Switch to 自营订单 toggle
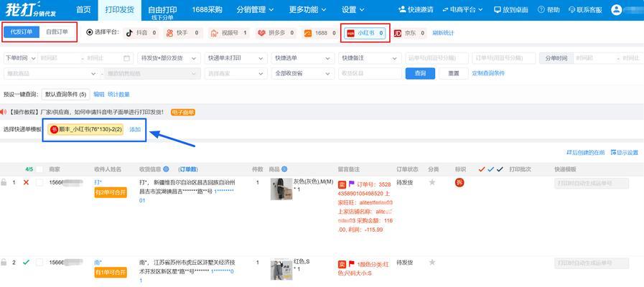 tap(57, 32)
